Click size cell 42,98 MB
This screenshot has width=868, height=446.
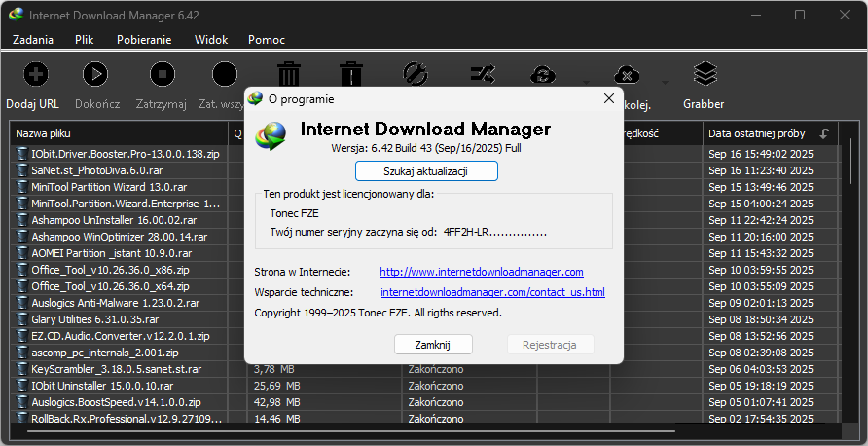pos(276,402)
